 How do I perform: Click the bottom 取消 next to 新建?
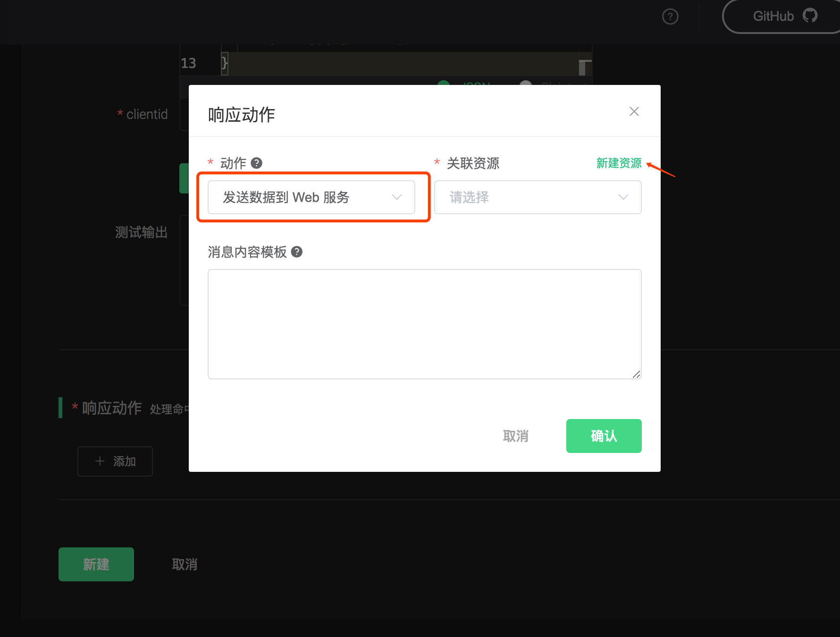pos(185,564)
